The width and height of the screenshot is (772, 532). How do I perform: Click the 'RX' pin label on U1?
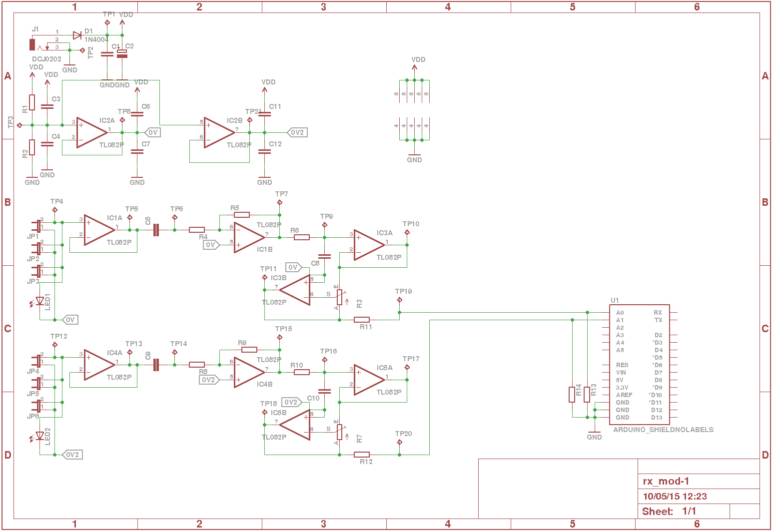pos(658,313)
